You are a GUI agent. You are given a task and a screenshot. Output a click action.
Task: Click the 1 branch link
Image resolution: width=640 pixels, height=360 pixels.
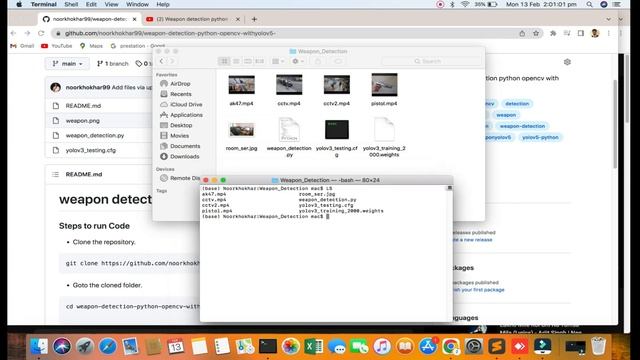[113, 64]
